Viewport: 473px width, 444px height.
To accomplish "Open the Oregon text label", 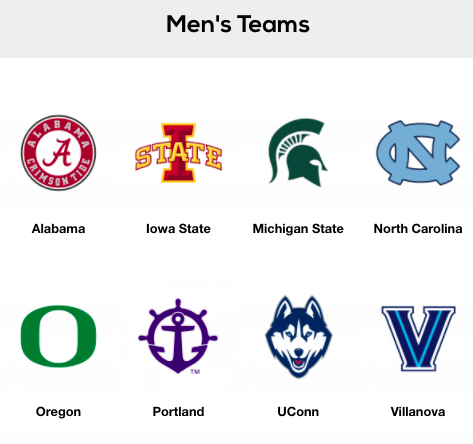I will point(58,412).
